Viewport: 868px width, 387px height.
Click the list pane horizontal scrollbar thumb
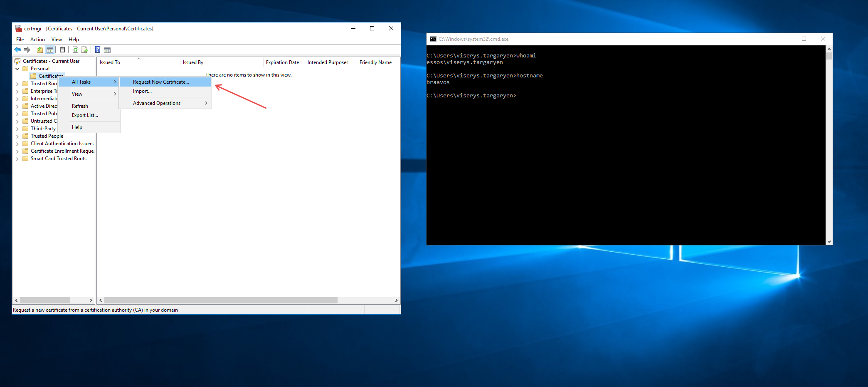tap(221, 300)
